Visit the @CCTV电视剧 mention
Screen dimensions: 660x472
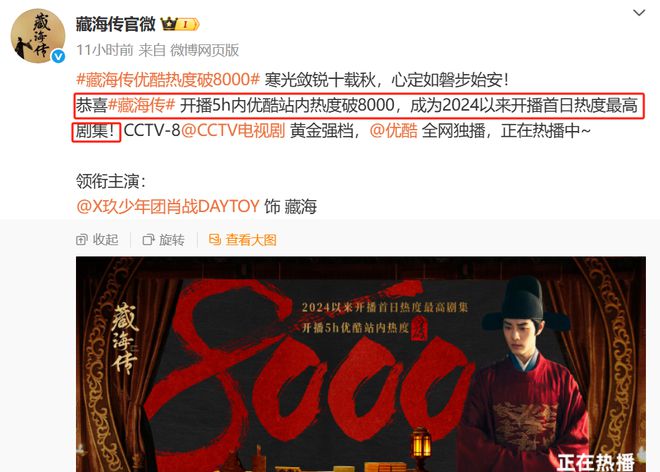233,131
